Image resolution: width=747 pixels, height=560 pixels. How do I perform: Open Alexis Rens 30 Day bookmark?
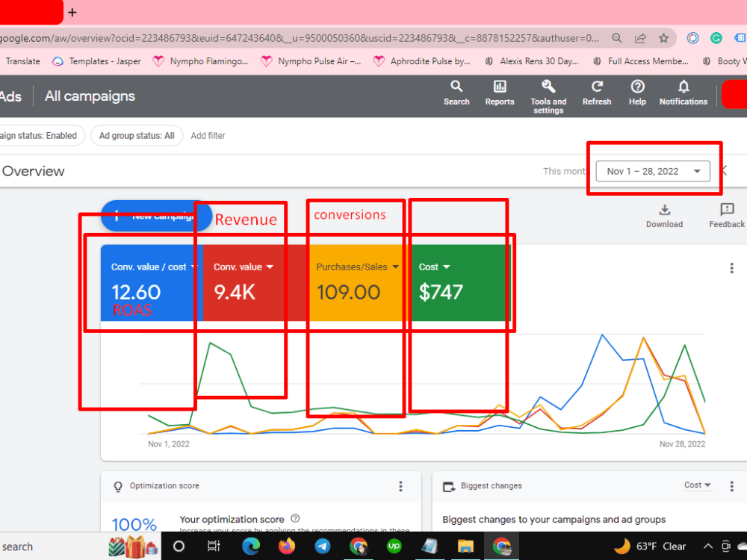click(532, 61)
